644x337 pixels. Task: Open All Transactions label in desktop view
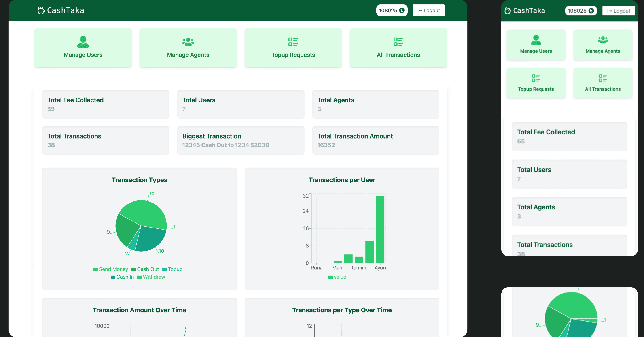(x=398, y=55)
